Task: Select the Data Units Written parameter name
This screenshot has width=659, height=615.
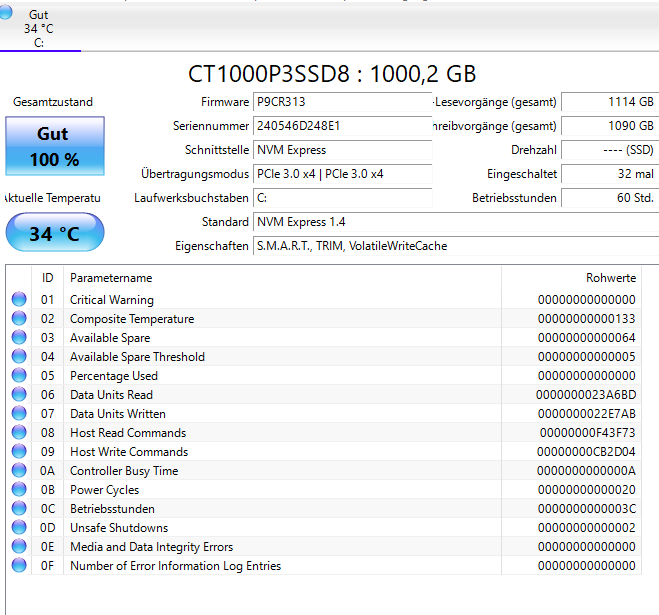Action: click(118, 414)
